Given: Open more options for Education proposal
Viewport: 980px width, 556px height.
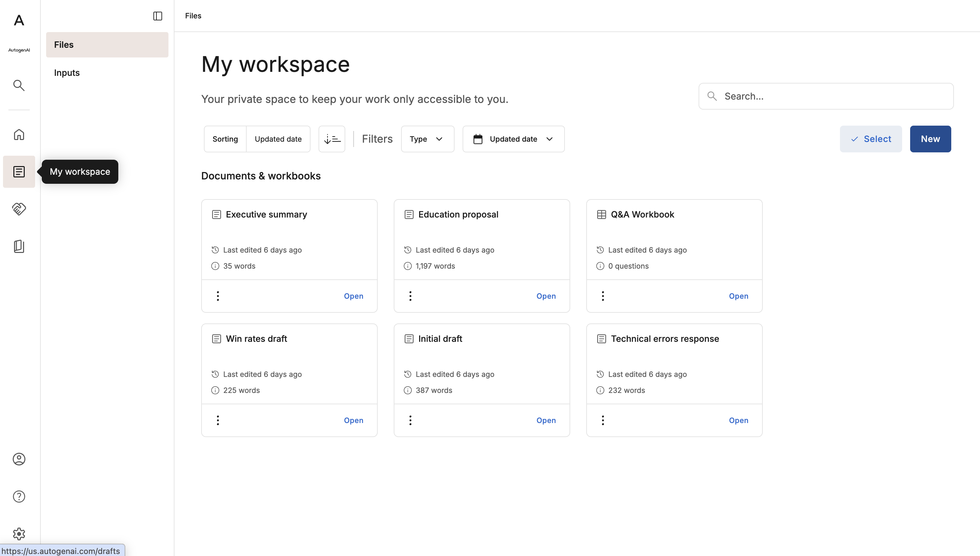Looking at the screenshot, I should click(x=410, y=296).
